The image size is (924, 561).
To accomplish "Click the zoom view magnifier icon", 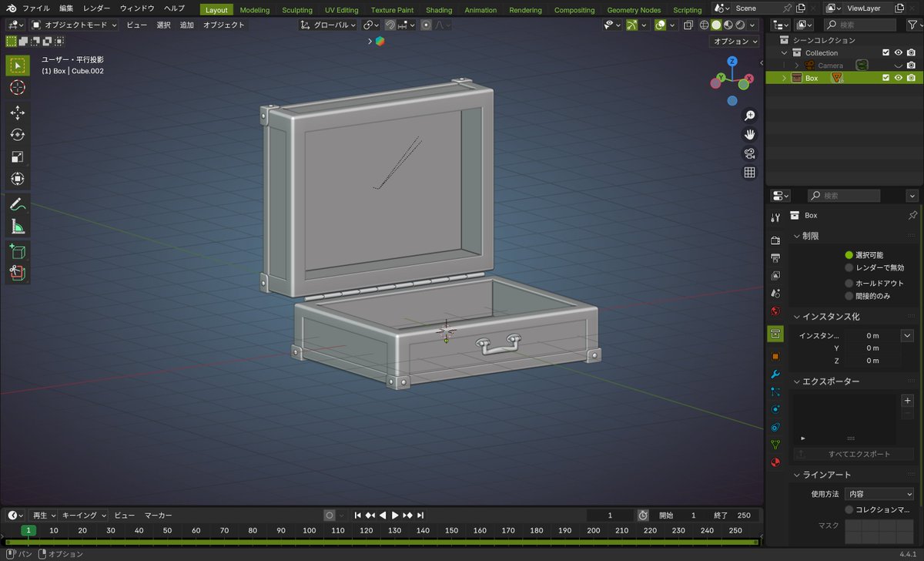I will (749, 116).
